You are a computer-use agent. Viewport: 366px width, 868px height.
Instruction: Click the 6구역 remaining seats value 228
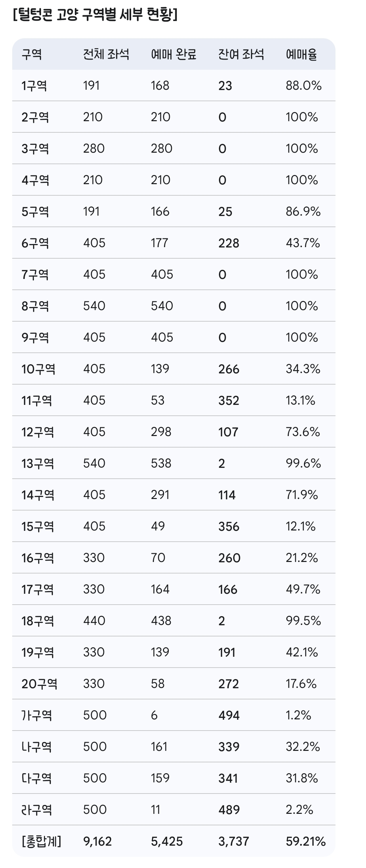point(229,243)
